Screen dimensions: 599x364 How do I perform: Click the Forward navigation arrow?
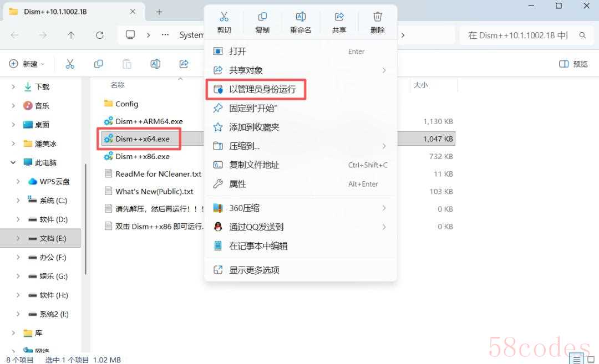coord(43,35)
